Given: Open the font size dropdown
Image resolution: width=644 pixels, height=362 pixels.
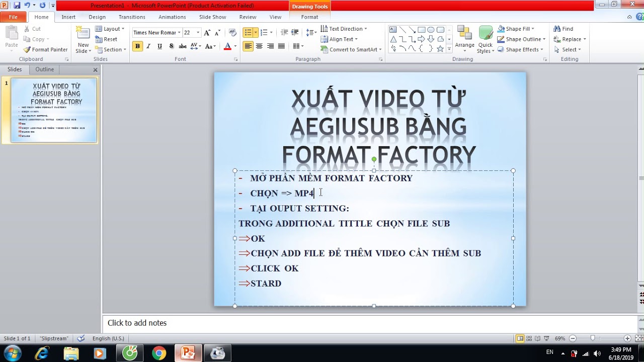Looking at the screenshot, I should (x=198, y=33).
